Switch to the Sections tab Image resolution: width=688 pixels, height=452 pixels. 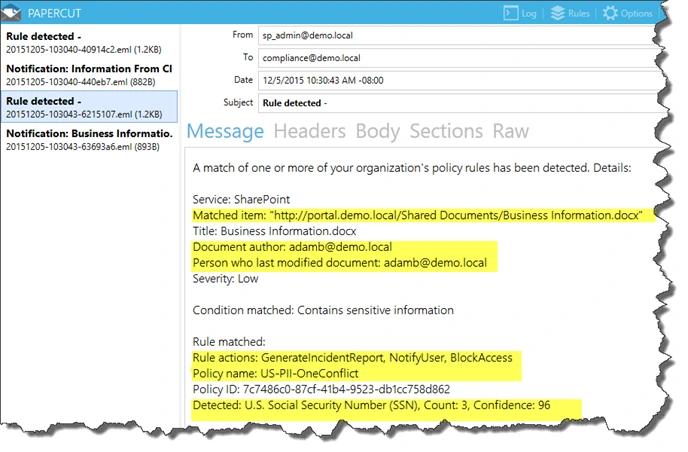(446, 131)
